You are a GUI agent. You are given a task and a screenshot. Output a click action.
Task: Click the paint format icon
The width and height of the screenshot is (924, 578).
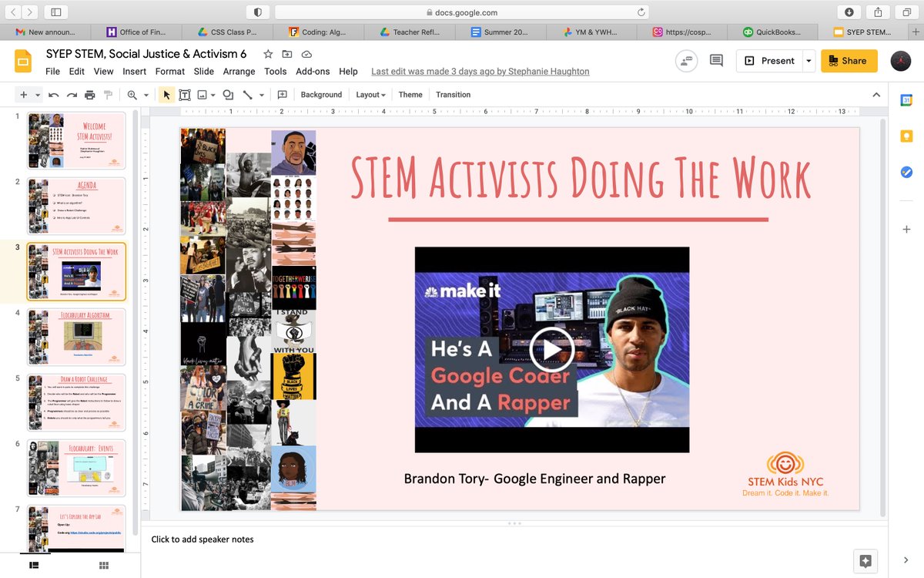click(x=108, y=95)
